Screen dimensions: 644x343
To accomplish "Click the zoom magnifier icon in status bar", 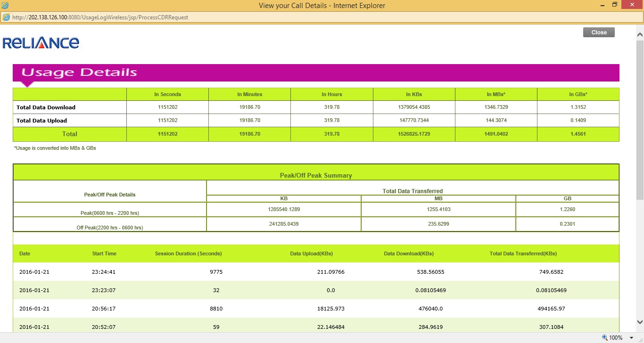I will pos(604,338).
